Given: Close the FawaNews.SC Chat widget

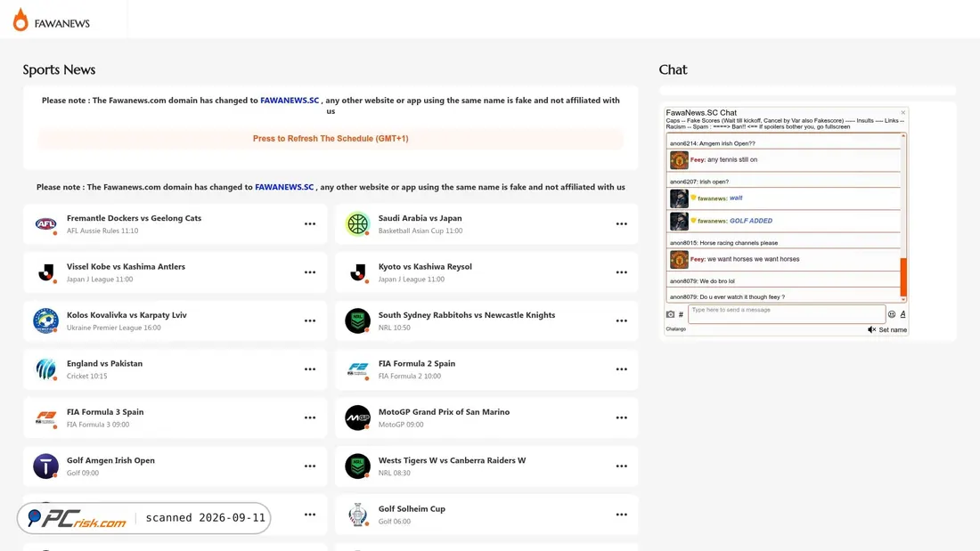Looking at the screenshot, I should [902, 112].
